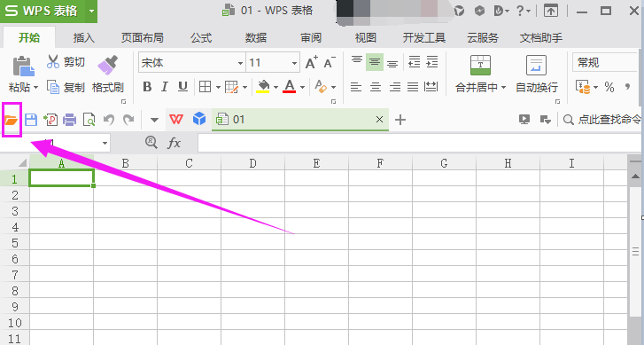Print the document with the printer icon
Image resolution: width=644 pixels, height=345 pixels.
69,120
